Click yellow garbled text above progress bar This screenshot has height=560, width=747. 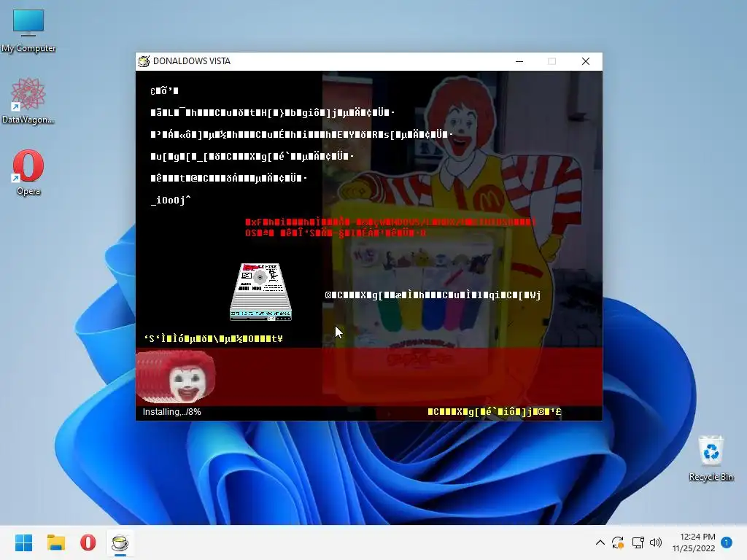[214, 338]
